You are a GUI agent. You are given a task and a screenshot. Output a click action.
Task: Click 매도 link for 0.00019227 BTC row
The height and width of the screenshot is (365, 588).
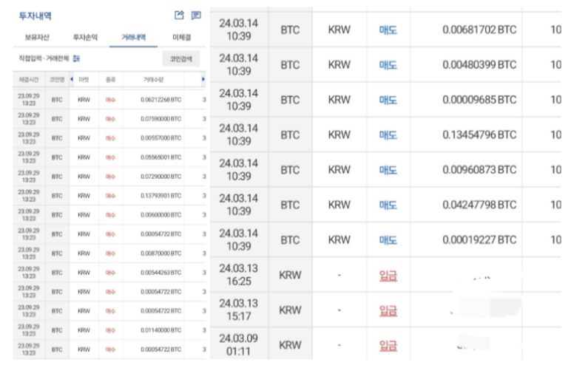pyautogui.click(x=388, y=240)
